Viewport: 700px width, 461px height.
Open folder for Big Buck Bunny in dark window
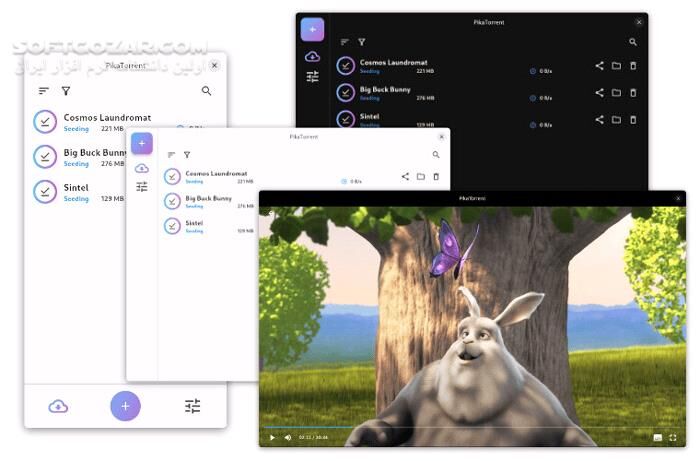click(x=616, y=93)
